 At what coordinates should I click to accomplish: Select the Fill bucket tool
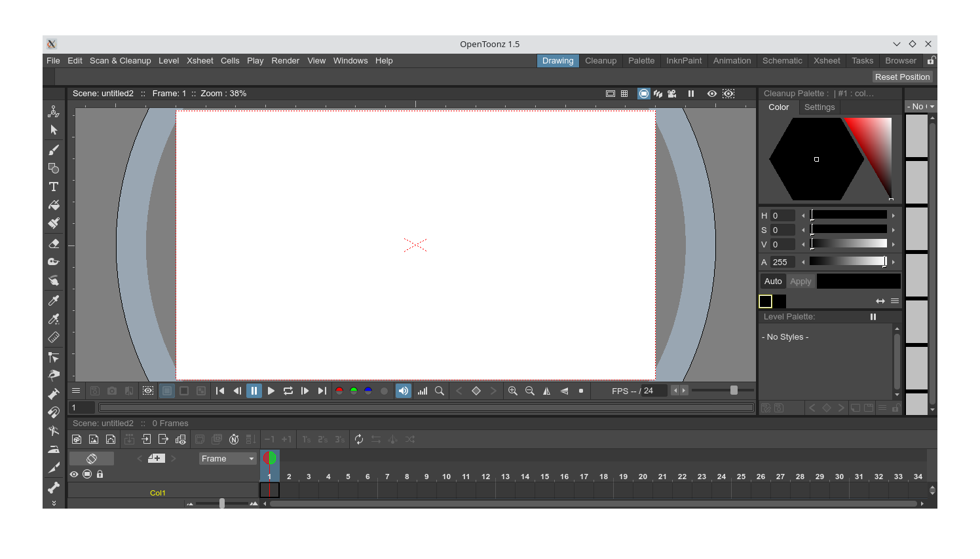[54, 205]
